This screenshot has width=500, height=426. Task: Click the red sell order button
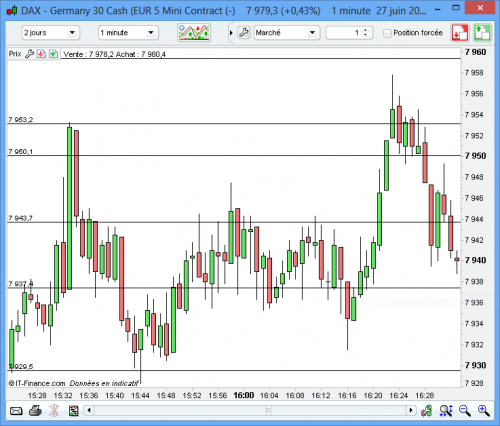click(x=460, y=33)
